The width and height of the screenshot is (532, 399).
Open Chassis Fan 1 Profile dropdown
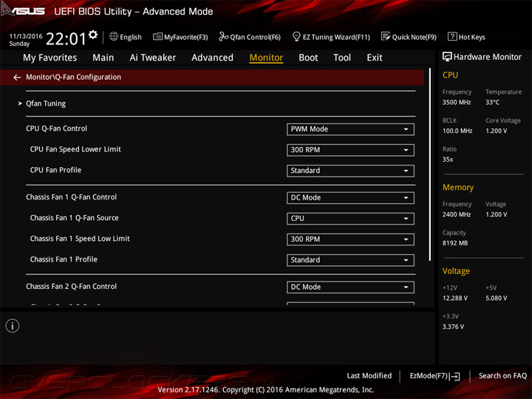350,260
